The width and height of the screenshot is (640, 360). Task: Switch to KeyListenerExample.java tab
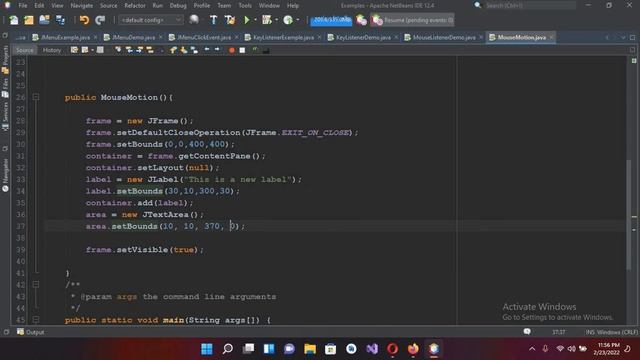click(283, 37)
